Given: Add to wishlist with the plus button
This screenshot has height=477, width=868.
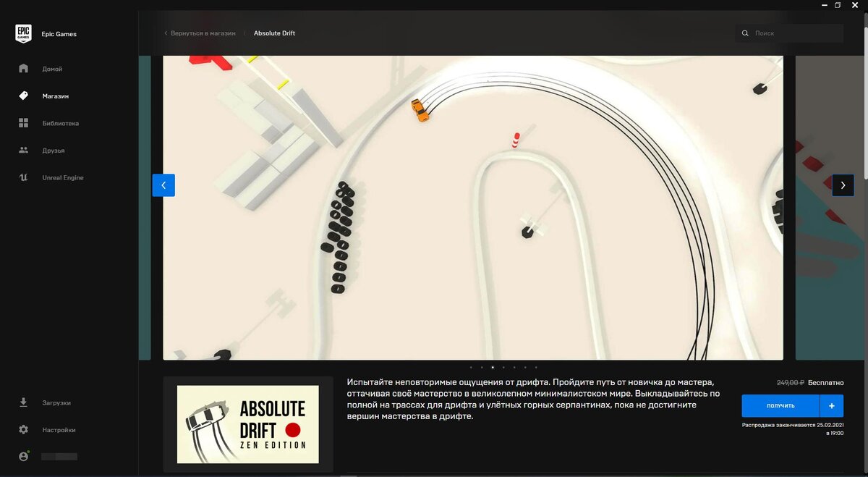Looking at the screenshot, I should coord(832,406).
